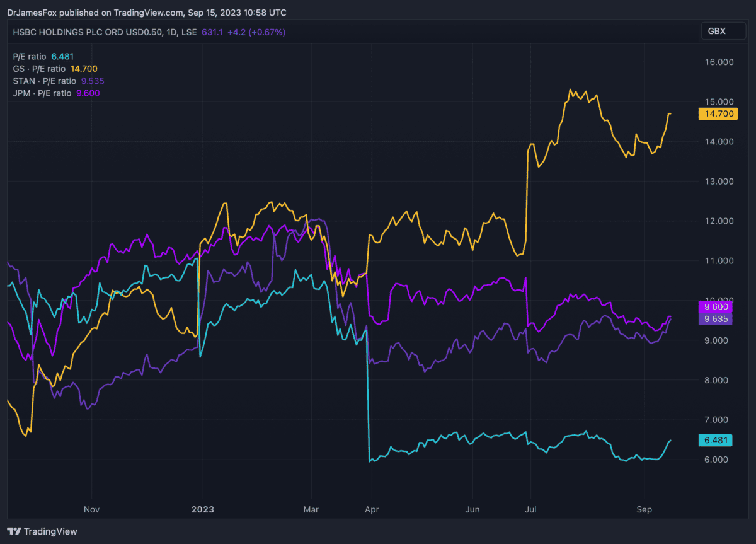Select the JPM P/E ratio legend entry
Viewport: 756px width, 544px height.
pos(56,93)
